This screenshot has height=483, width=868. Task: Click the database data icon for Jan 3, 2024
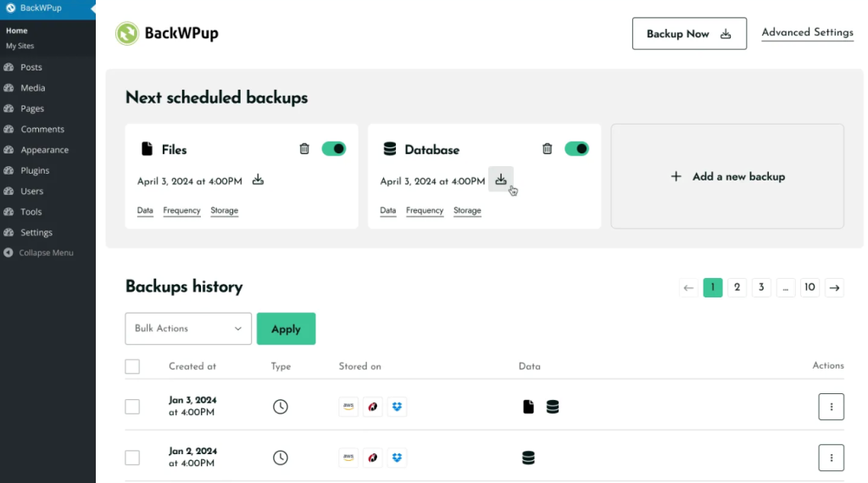[x=553, y=407]
